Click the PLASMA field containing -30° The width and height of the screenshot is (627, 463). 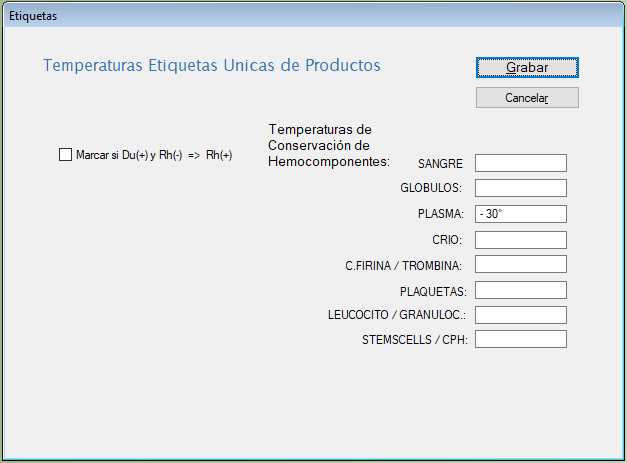pos(520,214)
